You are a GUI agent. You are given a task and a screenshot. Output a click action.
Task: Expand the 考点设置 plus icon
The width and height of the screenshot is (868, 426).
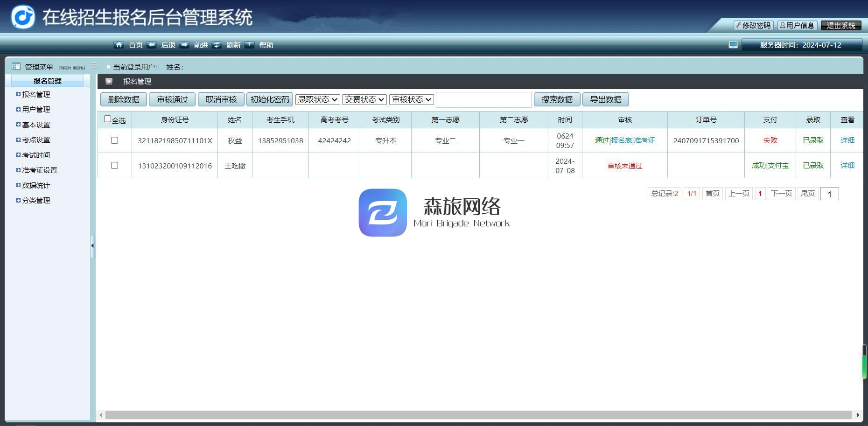pyautogui.click(x=18, y=140)
